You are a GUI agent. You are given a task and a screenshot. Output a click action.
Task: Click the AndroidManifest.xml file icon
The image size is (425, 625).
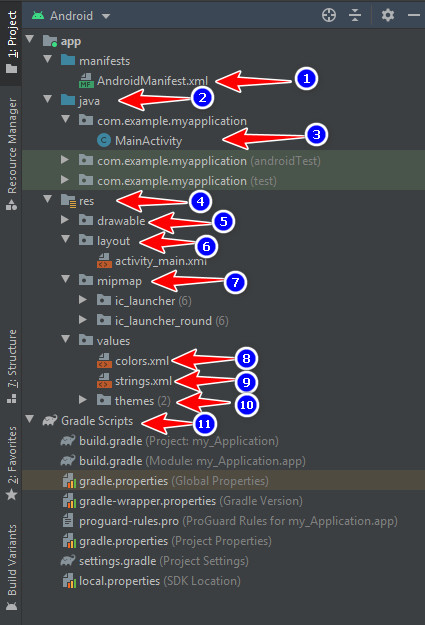[87, 81]
